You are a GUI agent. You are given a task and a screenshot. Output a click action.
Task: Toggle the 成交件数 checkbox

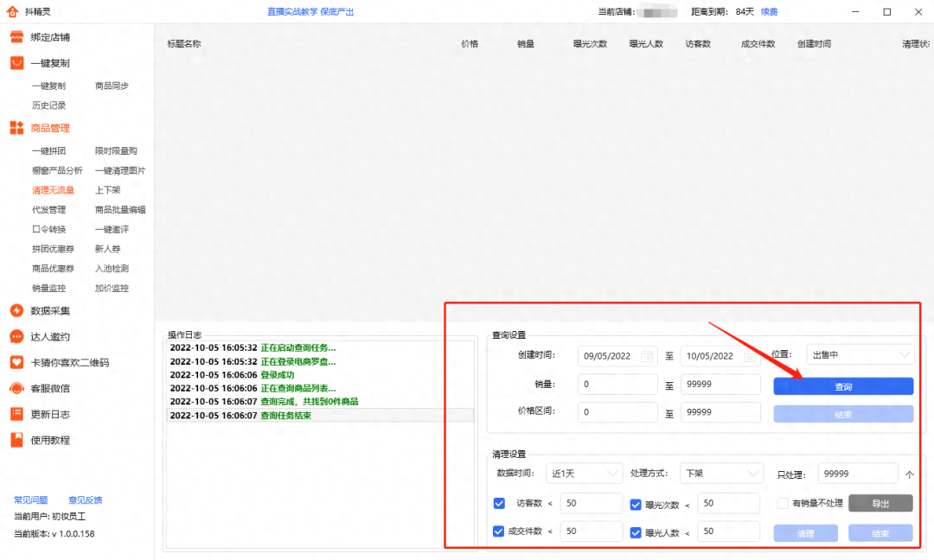pos(499,531)
